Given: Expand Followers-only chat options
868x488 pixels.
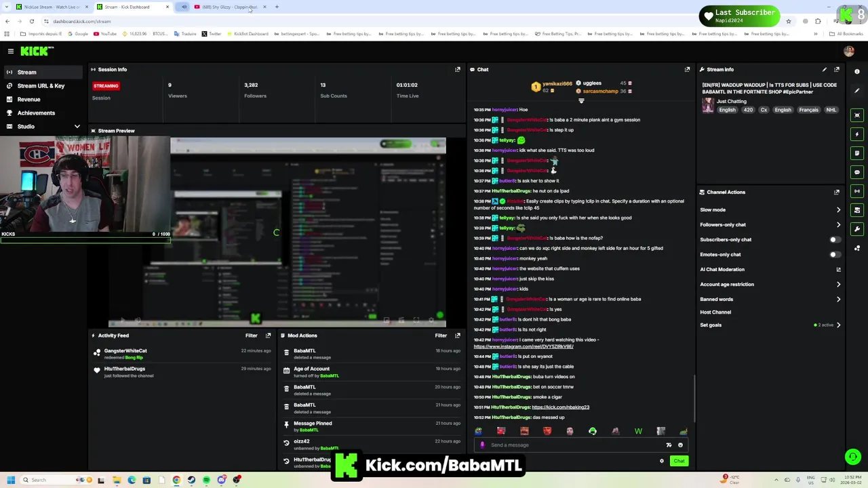Looking at the screenshot, I should 838,225.
